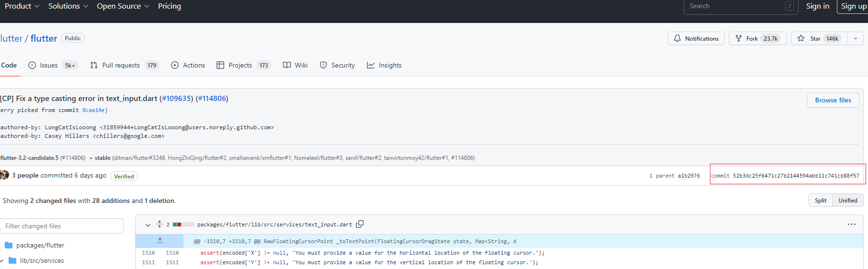The width and height of the screenshot is (868, 269).
Task: Open the text_input.dart file path link
Action: tap(274, 224)
